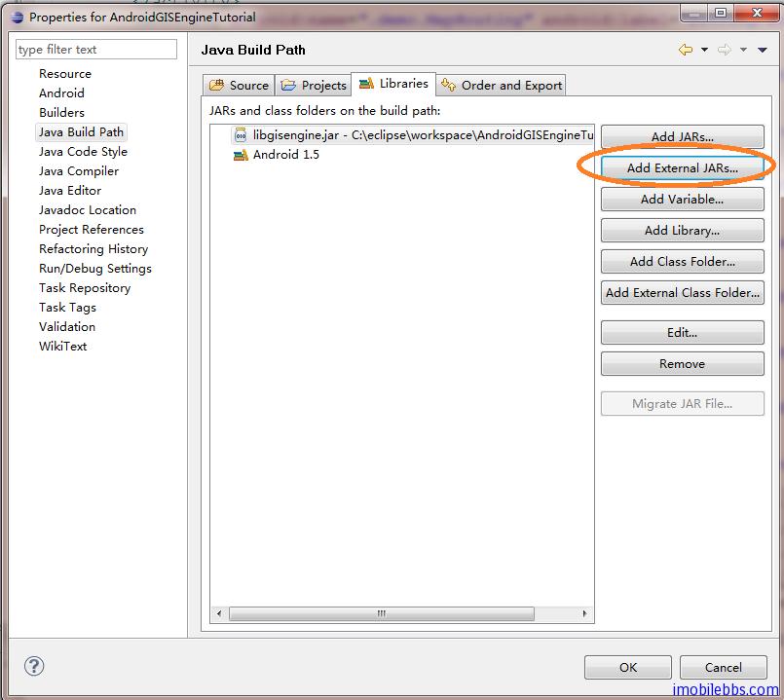
Task: Click the back navigation arrow icon
Action: coord(685,50)
